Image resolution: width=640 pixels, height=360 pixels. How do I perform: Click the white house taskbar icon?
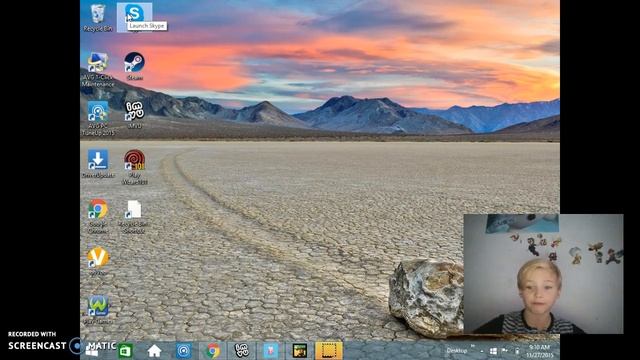tap(154, 351)
